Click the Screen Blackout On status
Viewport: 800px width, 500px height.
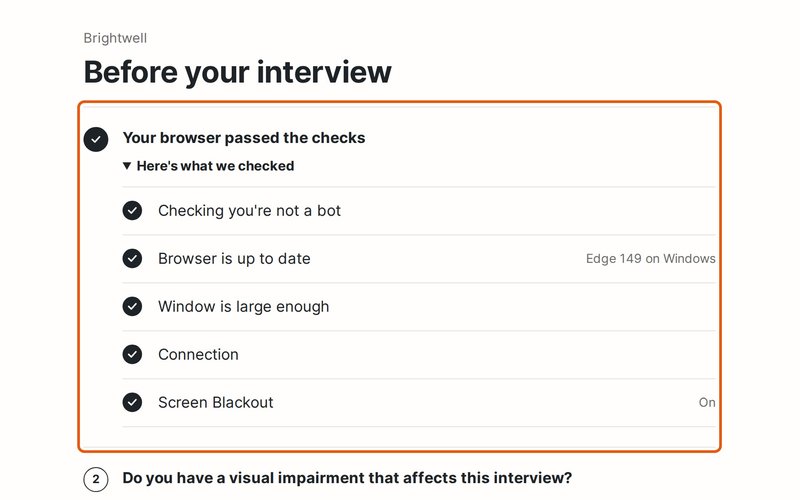(x=707, y=403)
